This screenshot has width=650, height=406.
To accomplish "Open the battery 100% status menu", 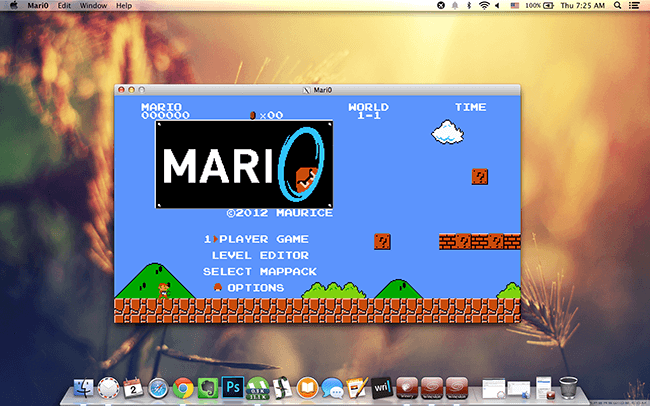I will coord(539,5).
